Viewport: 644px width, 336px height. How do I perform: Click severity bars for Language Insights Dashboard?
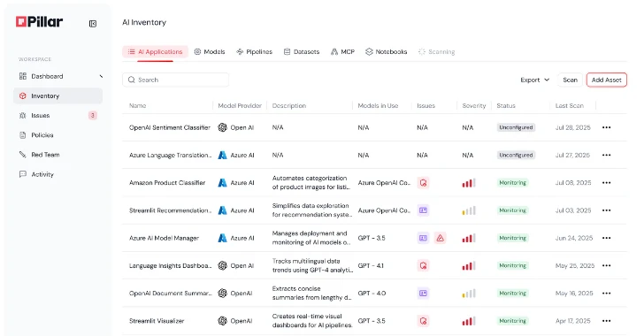coord(469,266)
